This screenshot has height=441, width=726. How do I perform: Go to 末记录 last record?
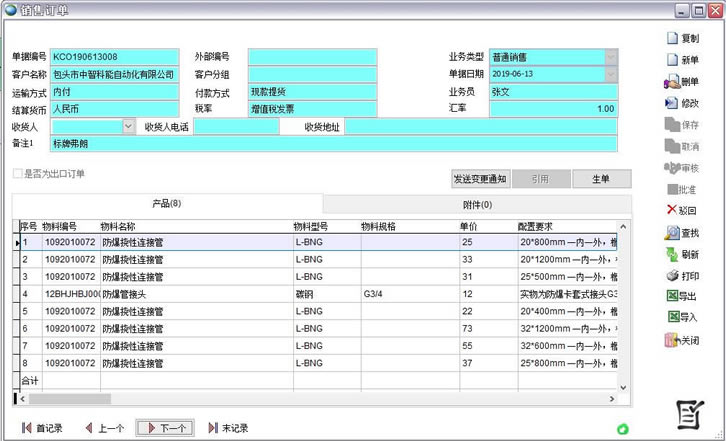228,428
